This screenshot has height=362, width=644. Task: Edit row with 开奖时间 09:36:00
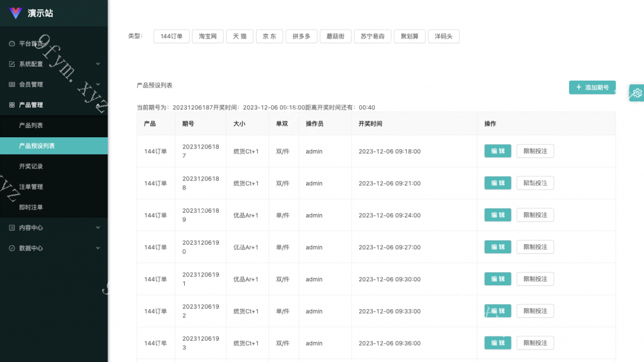[x=498, y=342]
